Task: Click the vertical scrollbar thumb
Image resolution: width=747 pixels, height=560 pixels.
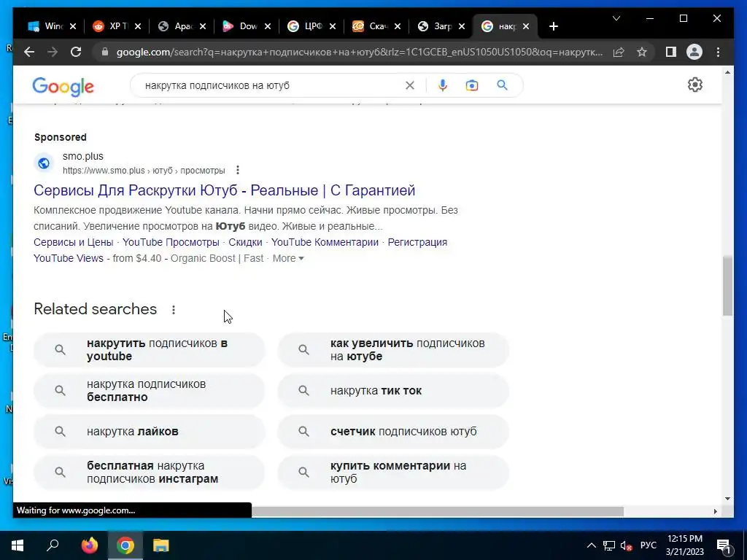Action: pos(727,286)
